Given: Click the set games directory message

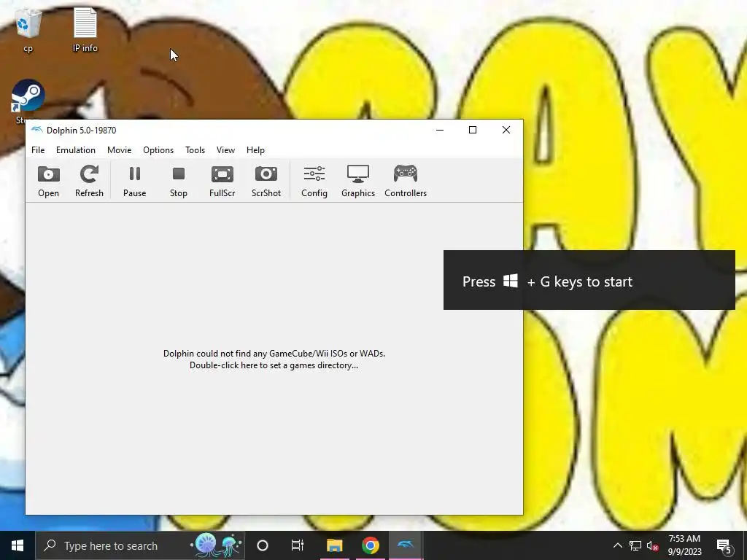Looking at the screenshot, I should click(274, 359).
